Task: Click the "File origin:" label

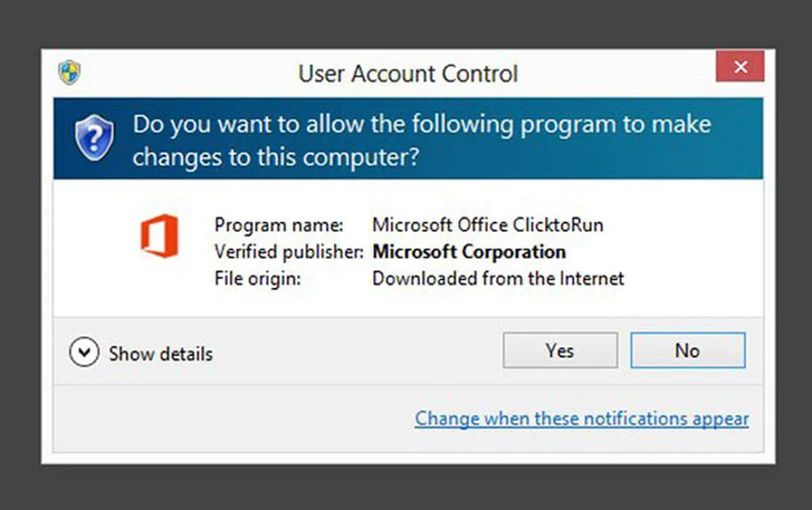Action: [x=257, y=278]
